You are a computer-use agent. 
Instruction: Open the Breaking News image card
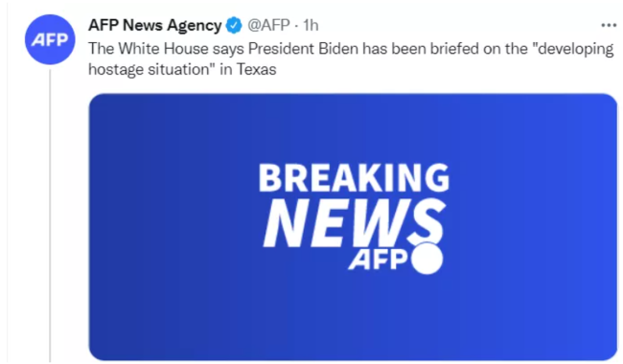tap(353, 227)
